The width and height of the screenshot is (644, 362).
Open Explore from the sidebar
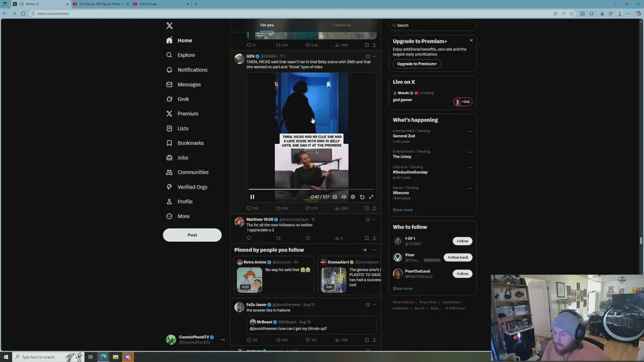tap(180, 55)
